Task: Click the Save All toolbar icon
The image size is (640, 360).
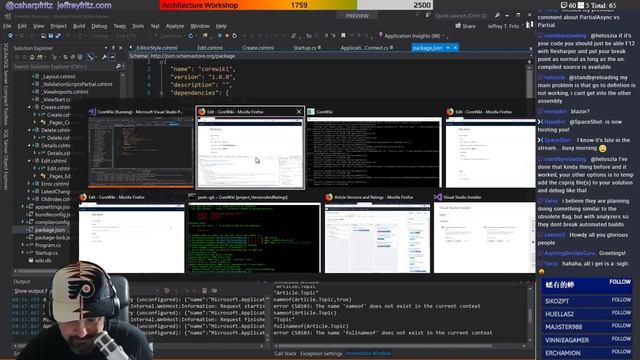Action: [58, 36]
